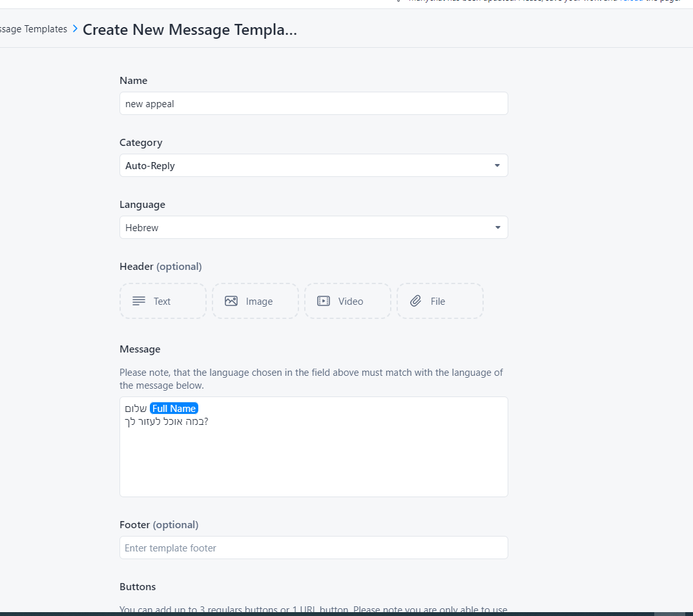
Task: Click the Image picture icon under Header
Action: click(x=231, y=301)
